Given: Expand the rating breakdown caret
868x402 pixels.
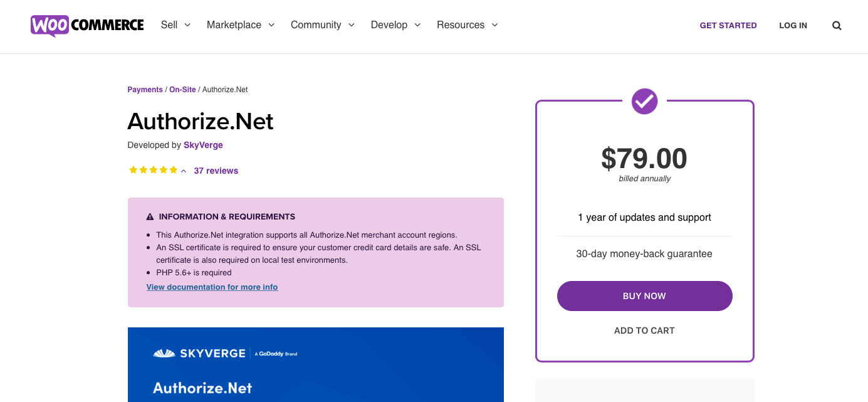Looking at the screenshot, I should coord(184,171).
